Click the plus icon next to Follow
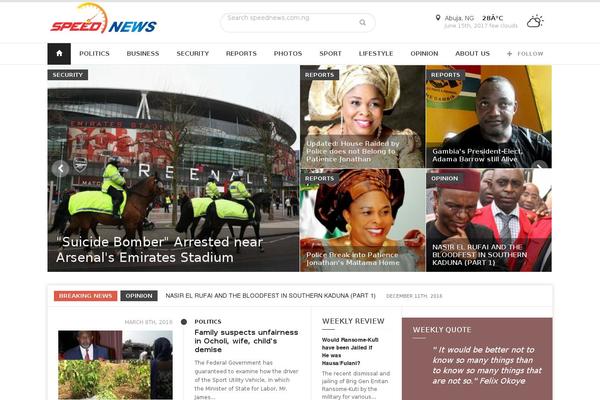Screen dimensions: 600x400 (x=509, y=54)
